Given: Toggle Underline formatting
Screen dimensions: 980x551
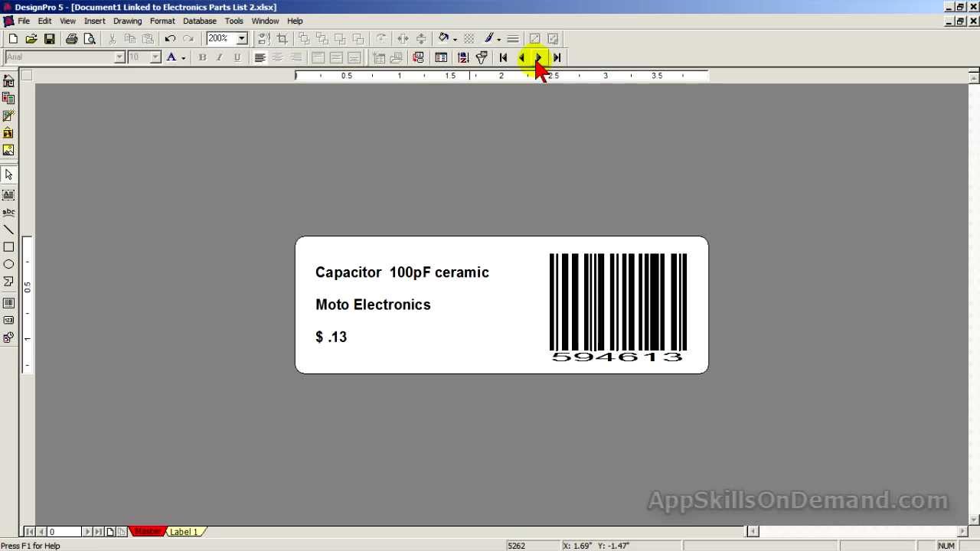Looking at the screenshot, I should pos(237,57).
